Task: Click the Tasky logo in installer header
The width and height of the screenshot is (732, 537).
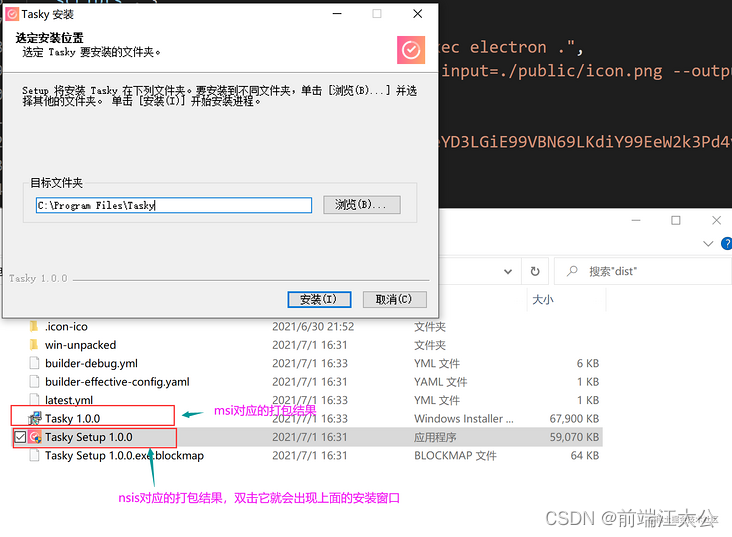Action: pos(411,50)
